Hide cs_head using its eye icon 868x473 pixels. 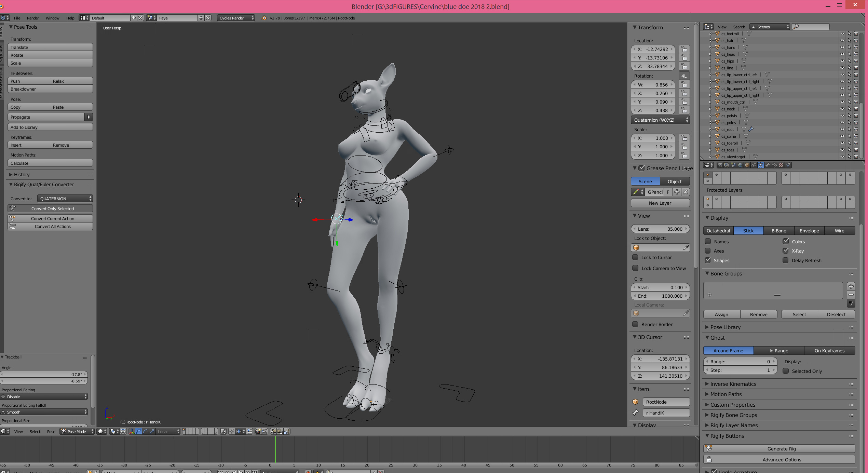(842, 54)
